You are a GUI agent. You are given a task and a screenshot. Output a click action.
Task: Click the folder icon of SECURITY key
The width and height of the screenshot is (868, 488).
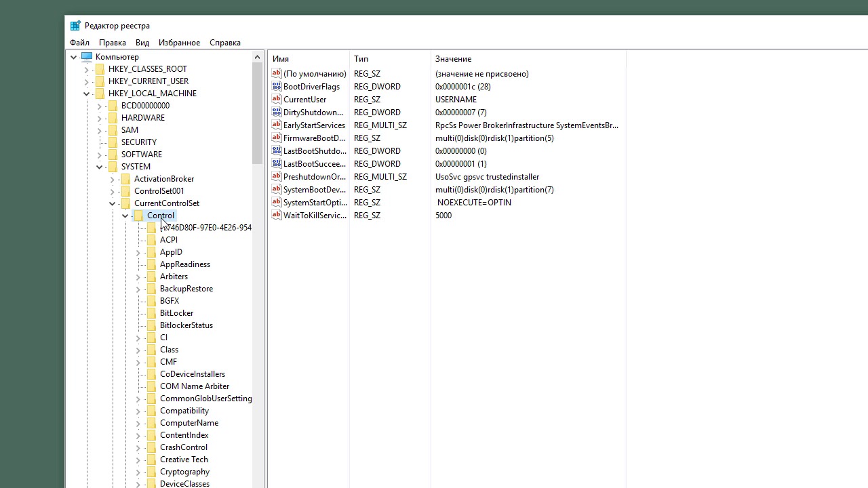113,142
